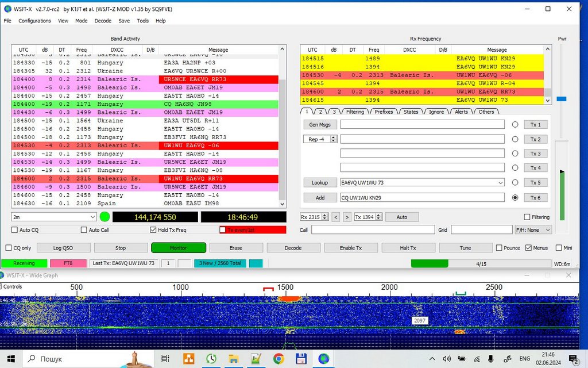The image size is (588, 368).
Task: Enable the Mini checkbox
Action: 559,248
